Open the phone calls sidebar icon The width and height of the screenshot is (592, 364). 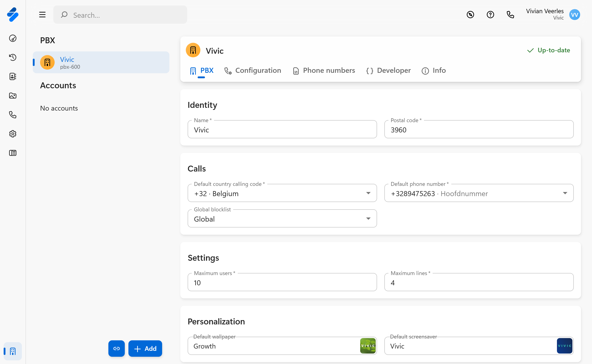(x=13, y=115)
